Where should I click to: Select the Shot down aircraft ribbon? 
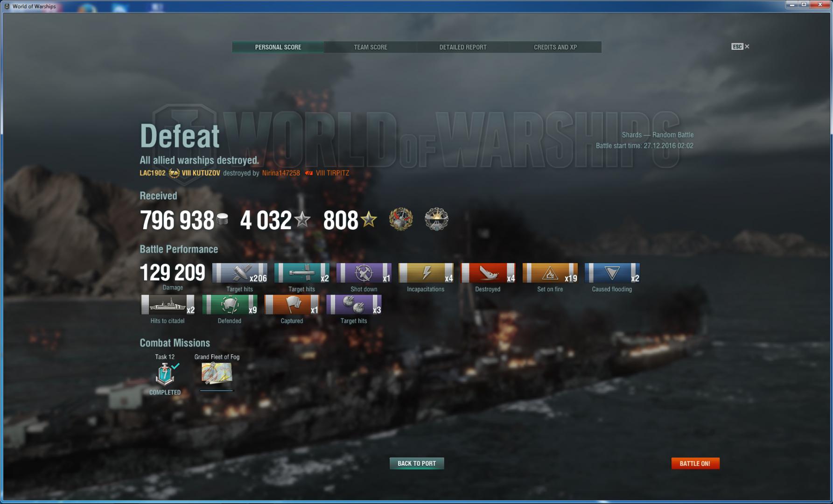point(364,273)
